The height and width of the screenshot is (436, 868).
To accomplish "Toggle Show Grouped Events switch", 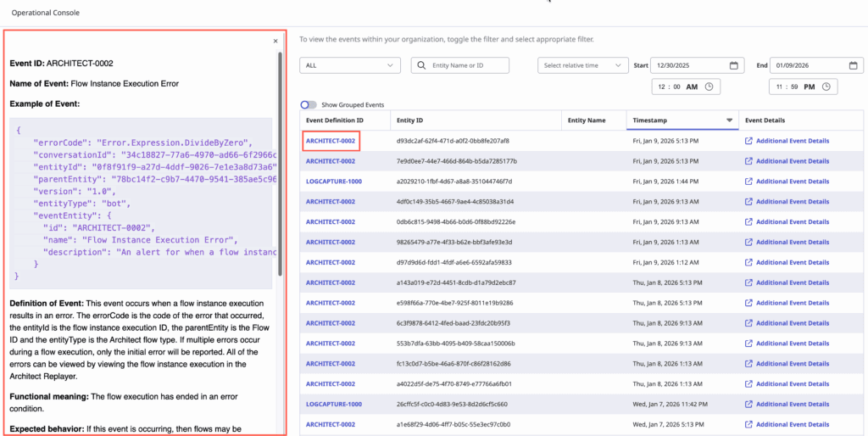I will point(309,104).
